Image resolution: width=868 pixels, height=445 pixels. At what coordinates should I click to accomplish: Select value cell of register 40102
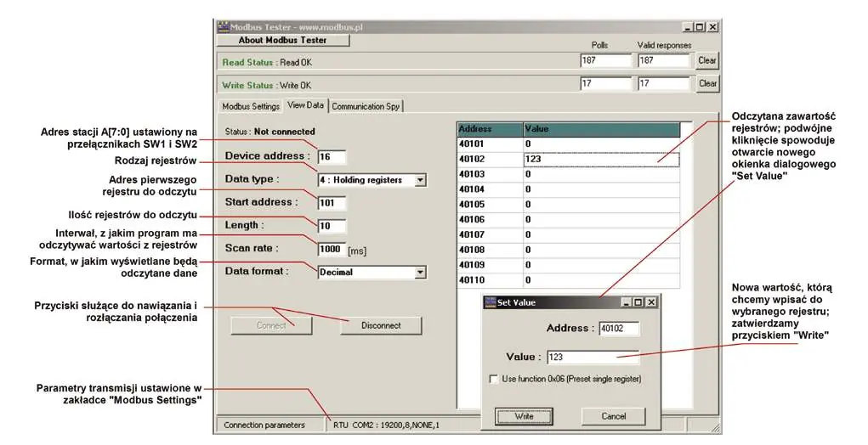[601, 159]
